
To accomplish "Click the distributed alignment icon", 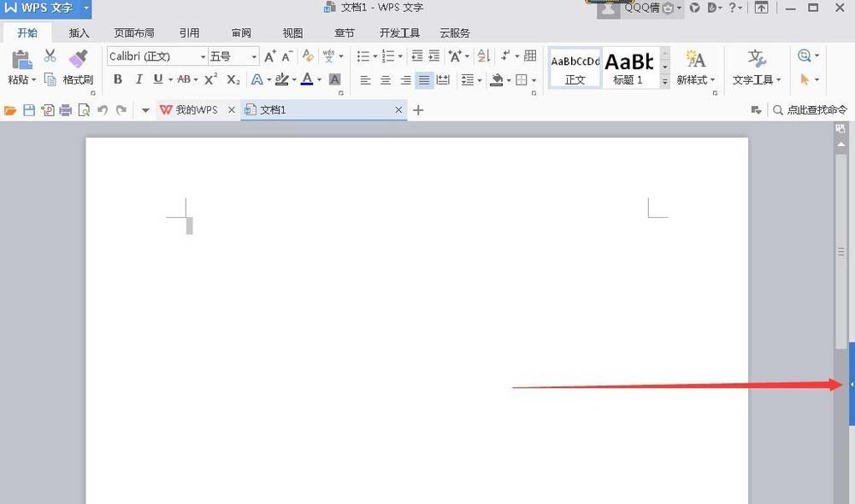I will tap(443, 80).
